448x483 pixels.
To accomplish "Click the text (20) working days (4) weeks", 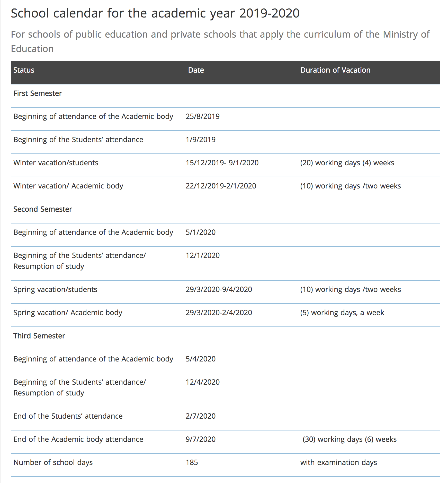I will click(x=347, y=163).
